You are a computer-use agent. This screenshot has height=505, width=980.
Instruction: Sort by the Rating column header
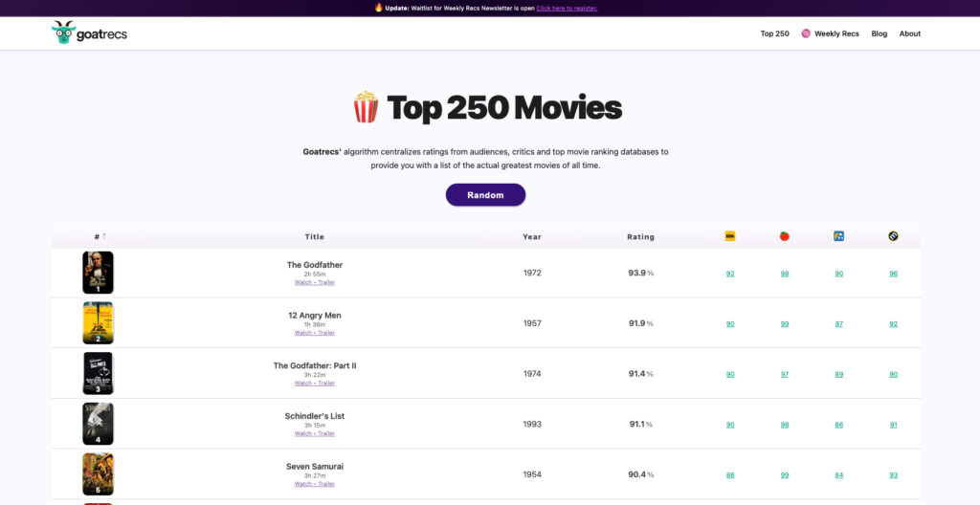pos(640,237)
